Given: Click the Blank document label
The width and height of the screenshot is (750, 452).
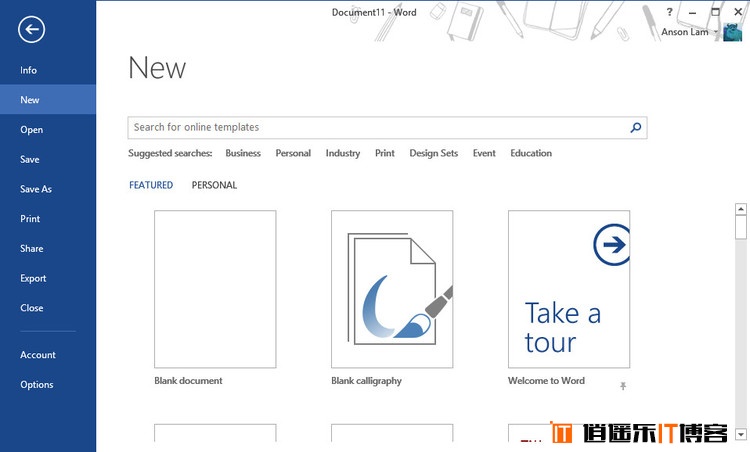Looking at the screenshot, I should point(188,381).
